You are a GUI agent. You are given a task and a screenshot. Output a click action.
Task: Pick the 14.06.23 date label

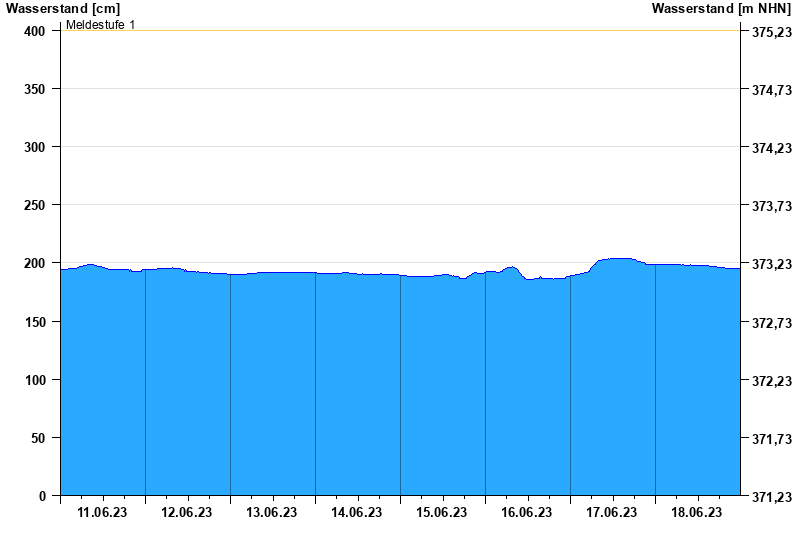click(357, 513)
